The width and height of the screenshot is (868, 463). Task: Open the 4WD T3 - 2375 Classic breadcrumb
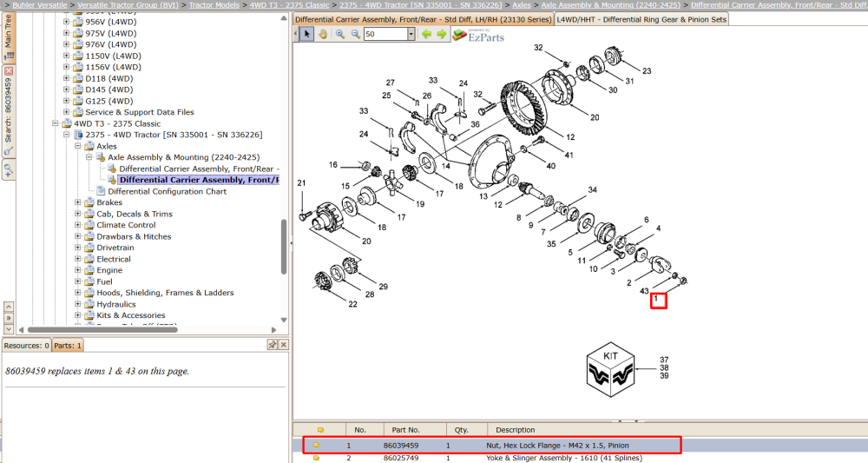pos(289,5)
